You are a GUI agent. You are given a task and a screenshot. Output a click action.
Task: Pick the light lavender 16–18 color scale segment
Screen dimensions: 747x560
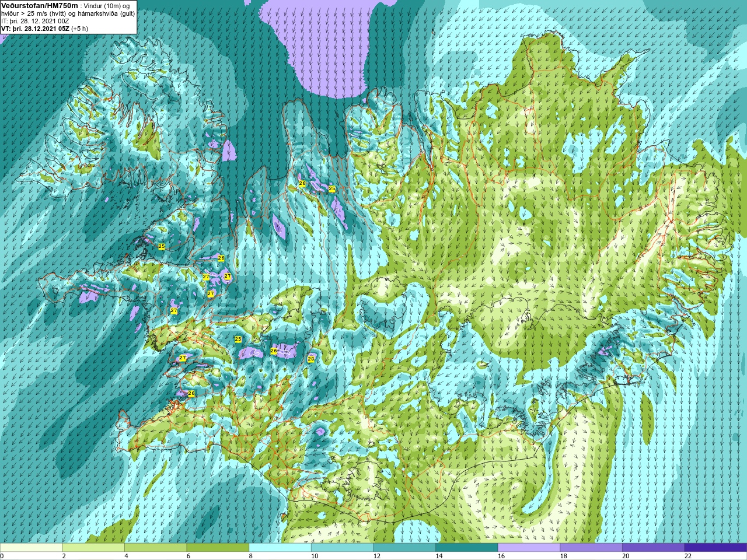point(529,548)
